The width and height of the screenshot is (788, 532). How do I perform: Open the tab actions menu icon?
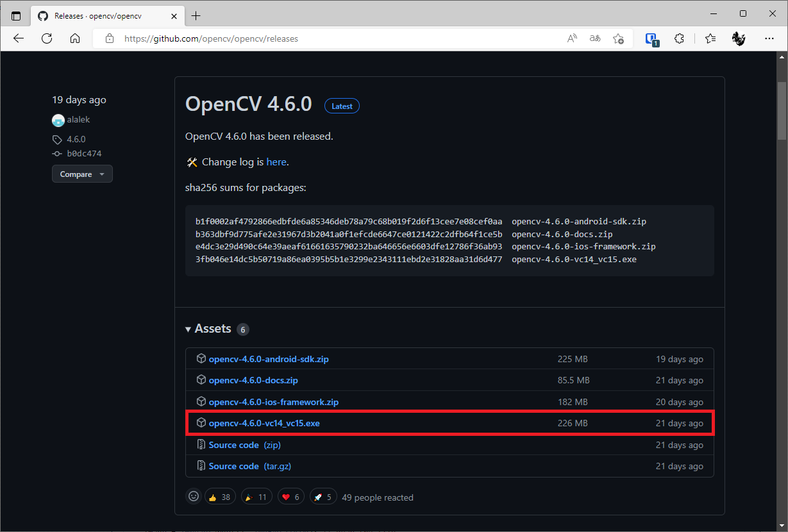pyautogui.click(x=16, y=15)
